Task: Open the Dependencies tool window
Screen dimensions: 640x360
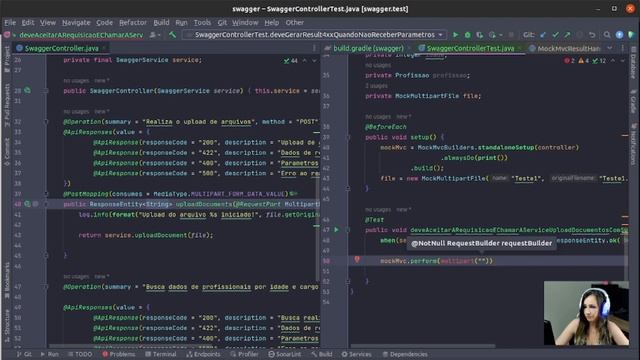Action: (x=405, y=354)
